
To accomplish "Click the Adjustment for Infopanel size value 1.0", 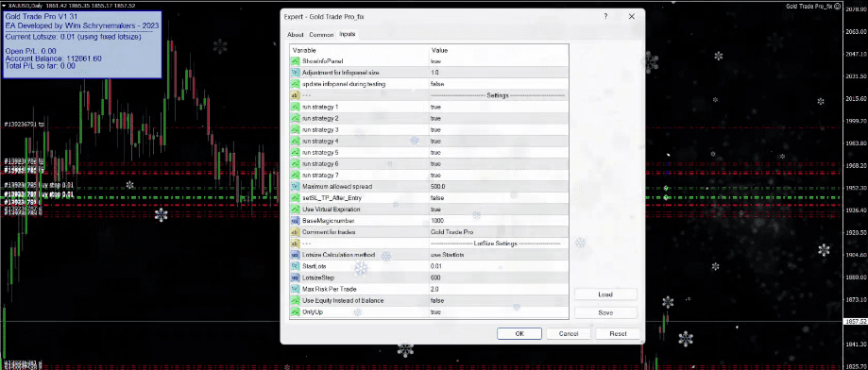I will (x=434, y=73).
